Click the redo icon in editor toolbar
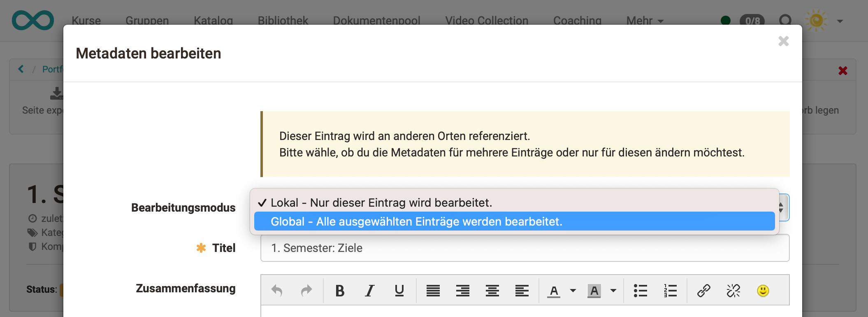Screen dimensions: 868x317 pyautogui.click(x=306, y=291)
